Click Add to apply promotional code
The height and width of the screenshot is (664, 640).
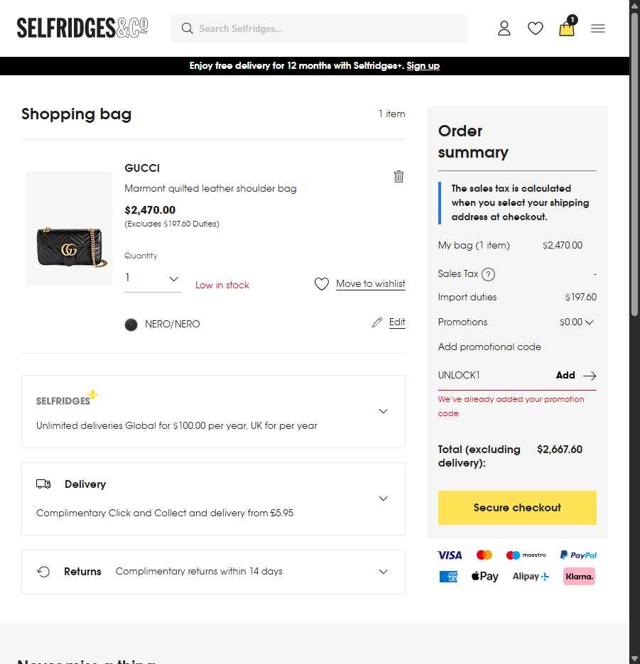pyautogui.click(x=575, y=376)
